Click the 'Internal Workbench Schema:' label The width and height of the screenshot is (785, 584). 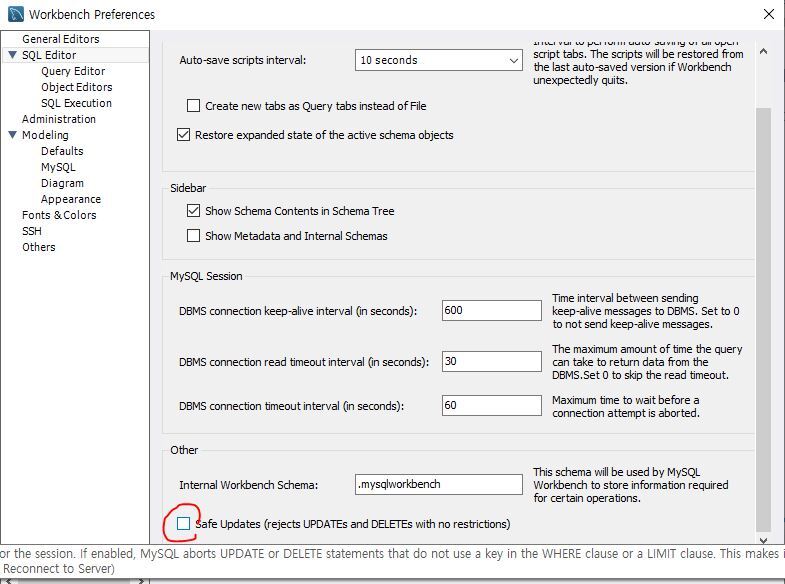pyautogui.click(x=248, y=485)
